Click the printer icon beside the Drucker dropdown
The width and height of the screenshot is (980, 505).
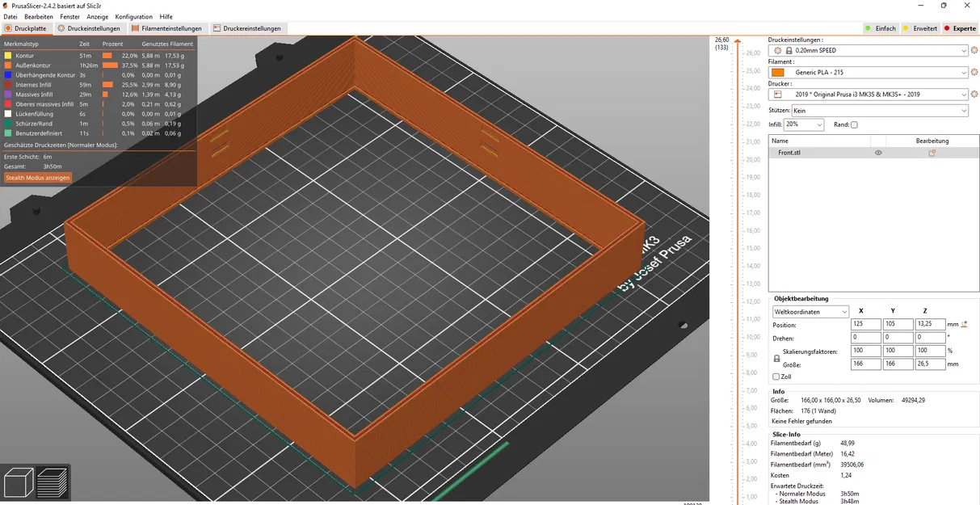[777, 95]
